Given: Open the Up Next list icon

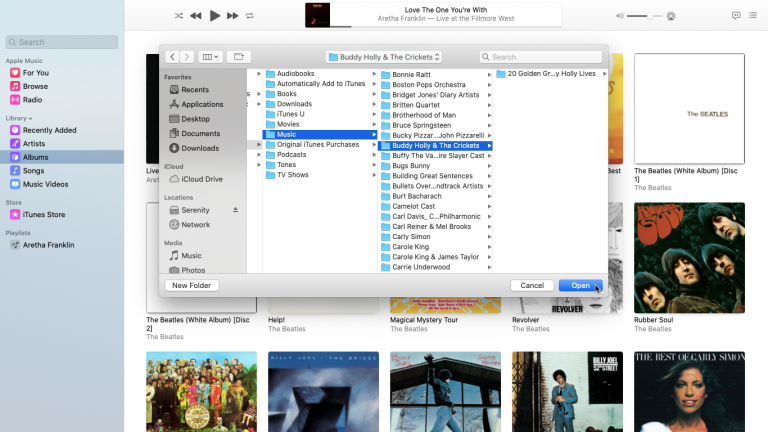Looking at the screenshot, I should (x=753, y=16).
